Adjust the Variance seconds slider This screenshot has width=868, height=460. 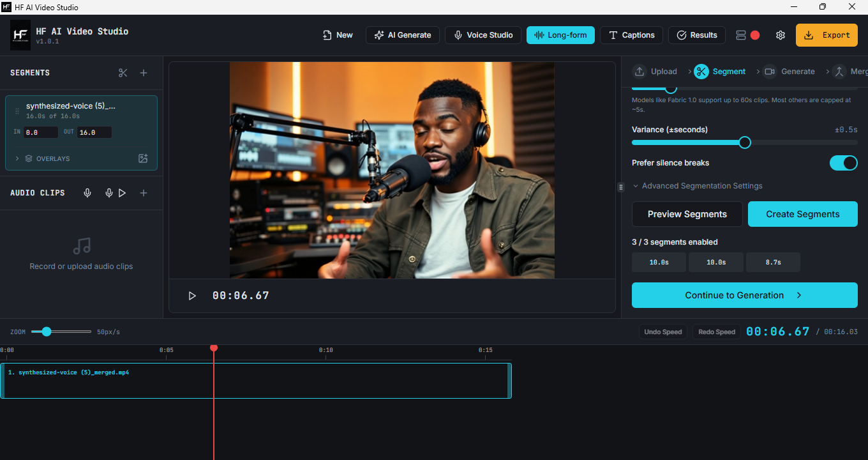tap(745, 142)
